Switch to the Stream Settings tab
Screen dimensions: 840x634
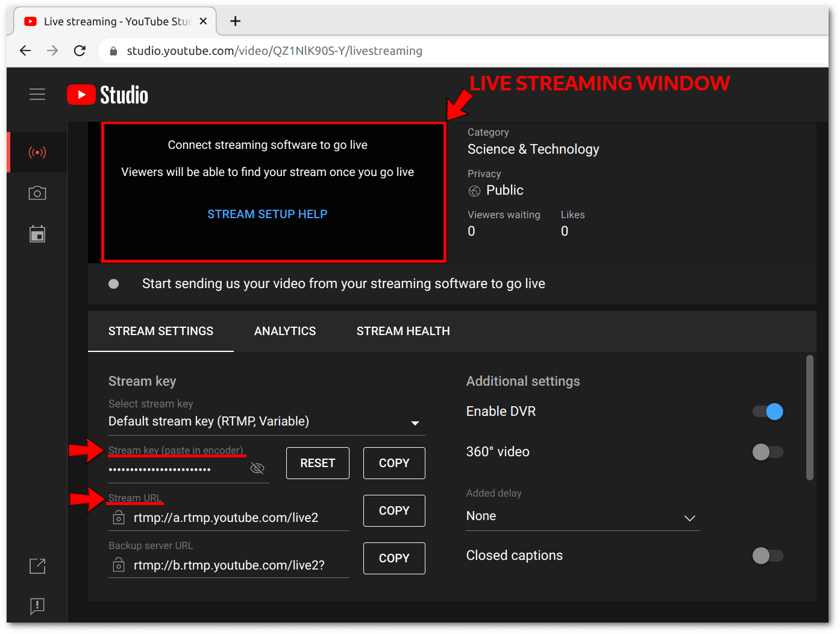coord(161,331)
